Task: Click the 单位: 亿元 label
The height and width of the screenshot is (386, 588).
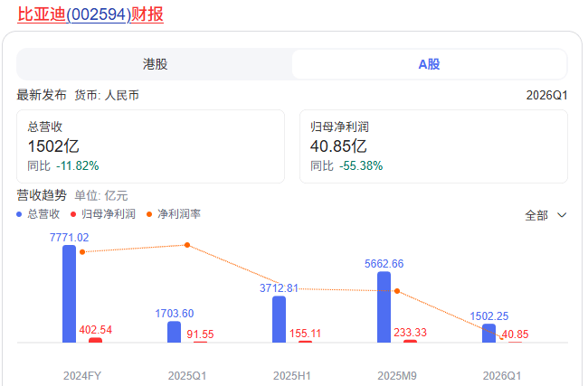Action: click(101, 195)
